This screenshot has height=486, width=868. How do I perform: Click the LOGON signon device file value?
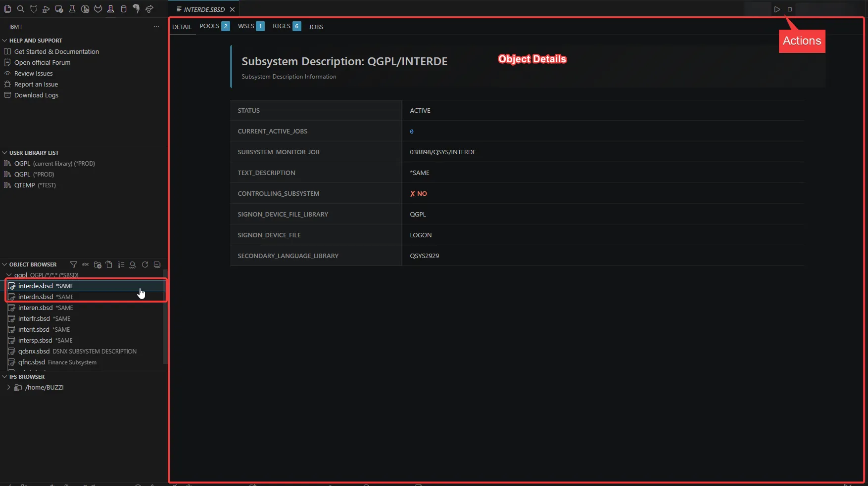pyautogui.click(x=421, y=235)
